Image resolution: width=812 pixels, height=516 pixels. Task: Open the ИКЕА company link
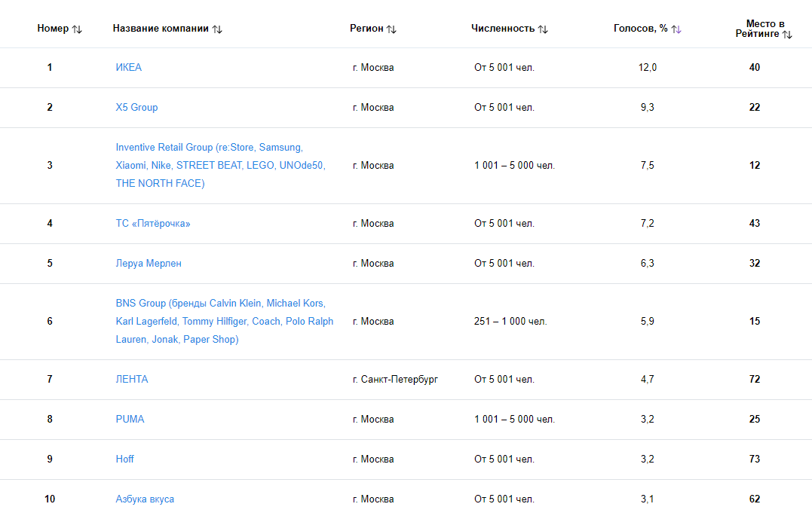(128, 67)
